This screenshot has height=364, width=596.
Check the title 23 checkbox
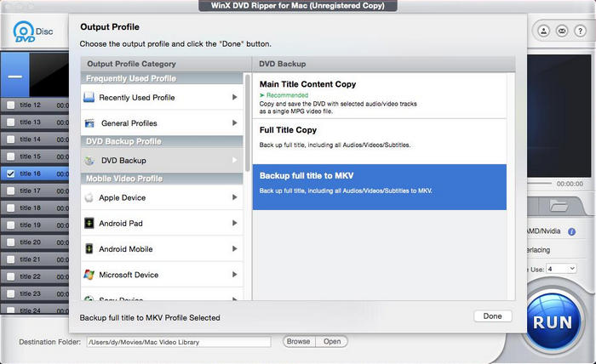10,293
